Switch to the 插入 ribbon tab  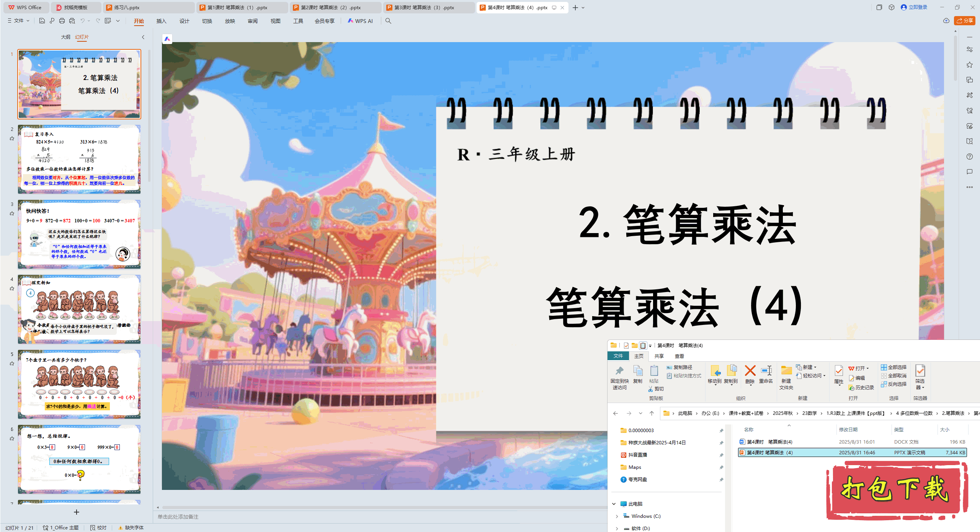click(161, 21)
